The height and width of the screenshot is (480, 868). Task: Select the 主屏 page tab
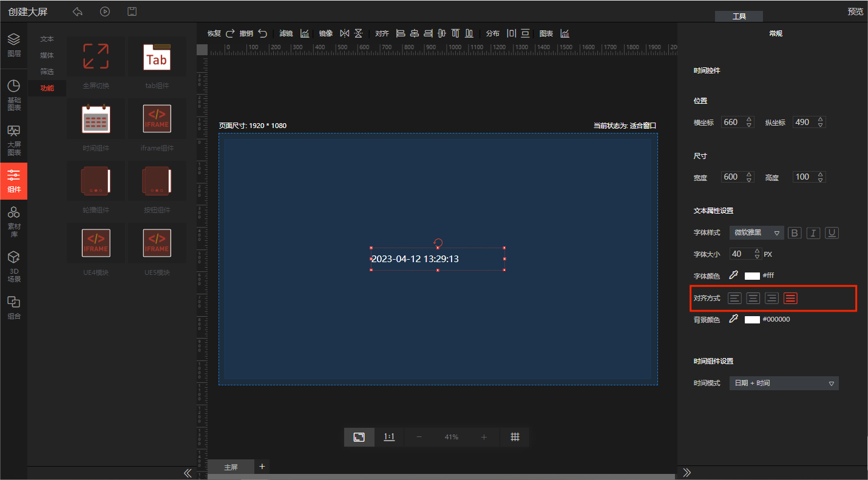click(231, 467)
